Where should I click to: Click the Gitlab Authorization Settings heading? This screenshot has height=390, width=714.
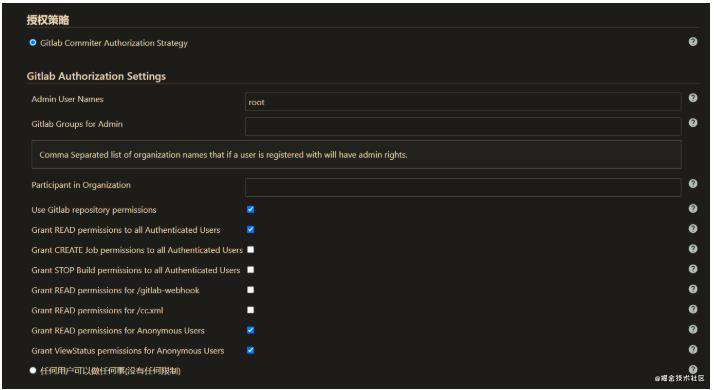(96, 76)
